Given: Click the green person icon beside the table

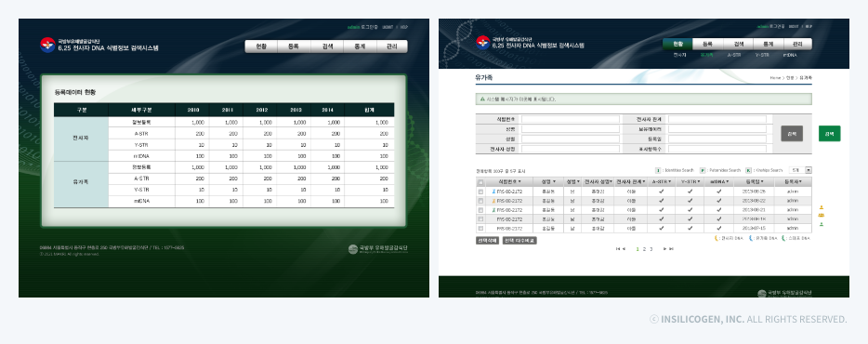Looking at the screenshot, I should point(822,224).
